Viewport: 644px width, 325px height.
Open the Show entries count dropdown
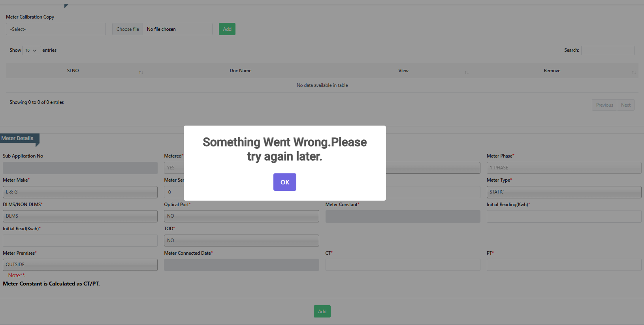pos(31,51)
